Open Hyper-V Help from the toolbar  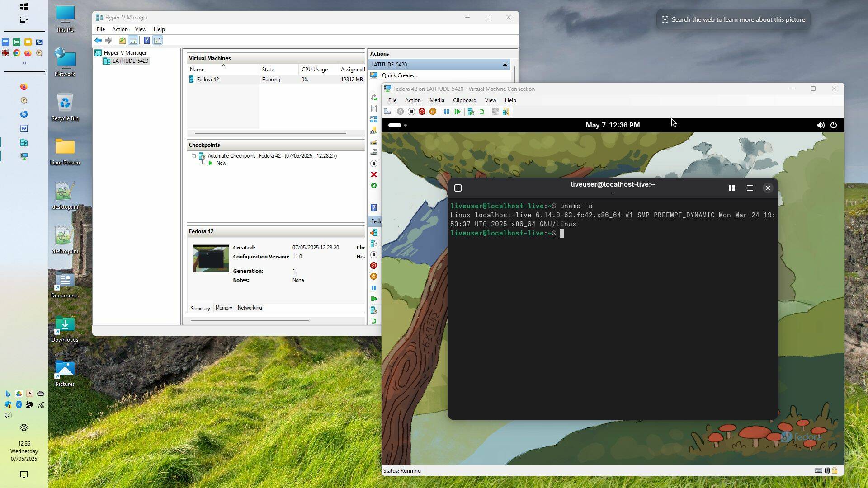[146, 40]
